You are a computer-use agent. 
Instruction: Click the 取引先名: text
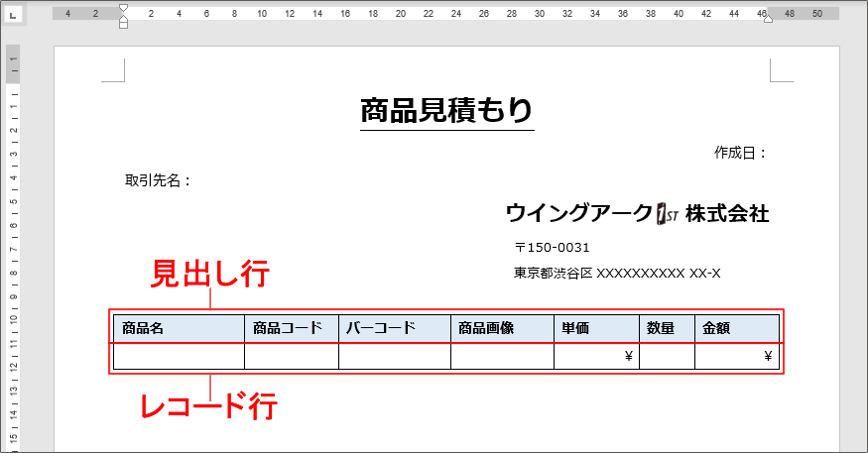(158, 180)
